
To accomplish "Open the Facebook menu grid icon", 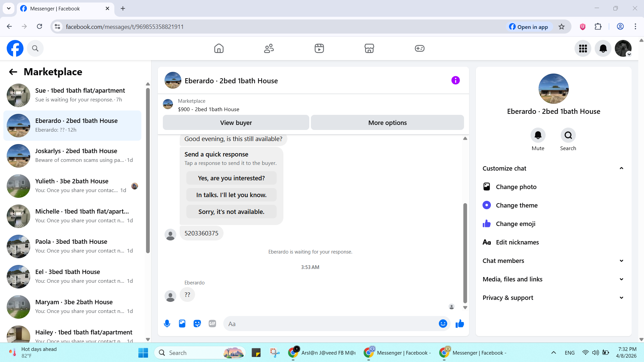I will 583,48.
